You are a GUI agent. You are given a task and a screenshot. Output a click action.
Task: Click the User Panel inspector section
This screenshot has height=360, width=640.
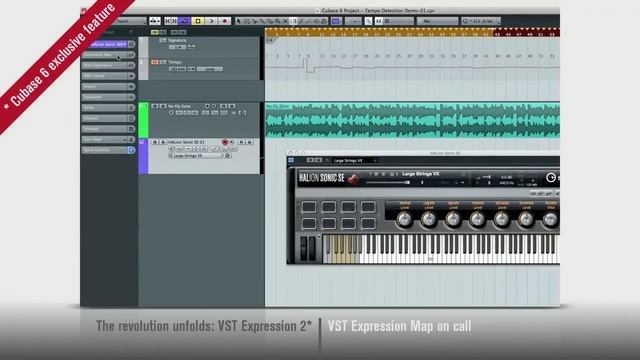tap(108, 140)
